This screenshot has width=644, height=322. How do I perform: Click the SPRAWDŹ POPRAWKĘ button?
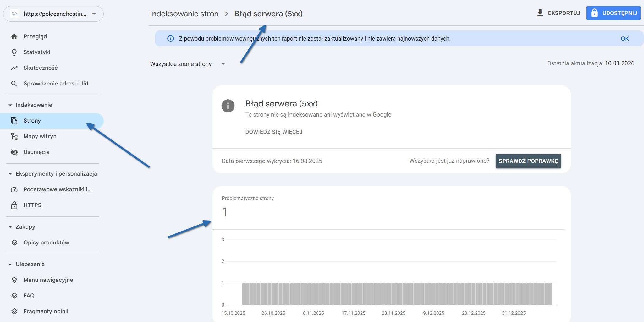[528, 161]
